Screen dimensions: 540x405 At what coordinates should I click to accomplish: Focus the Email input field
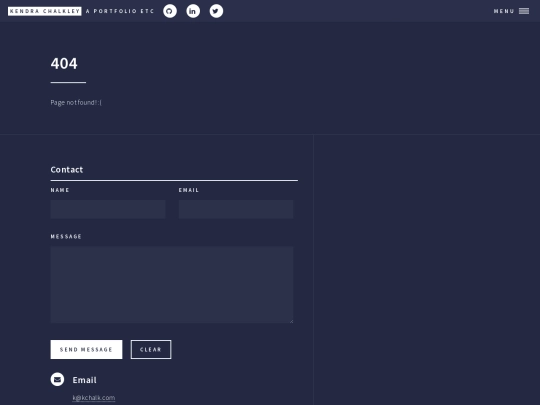point(236,209)
